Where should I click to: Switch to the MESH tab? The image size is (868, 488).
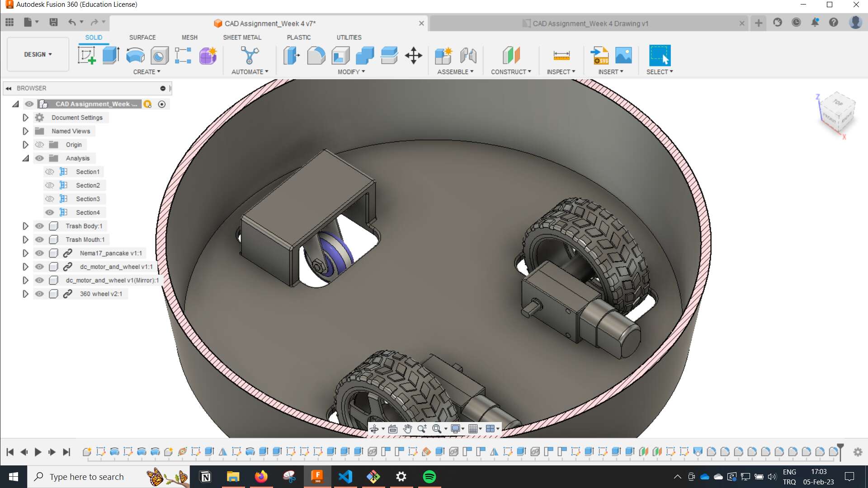click(189, 38)
